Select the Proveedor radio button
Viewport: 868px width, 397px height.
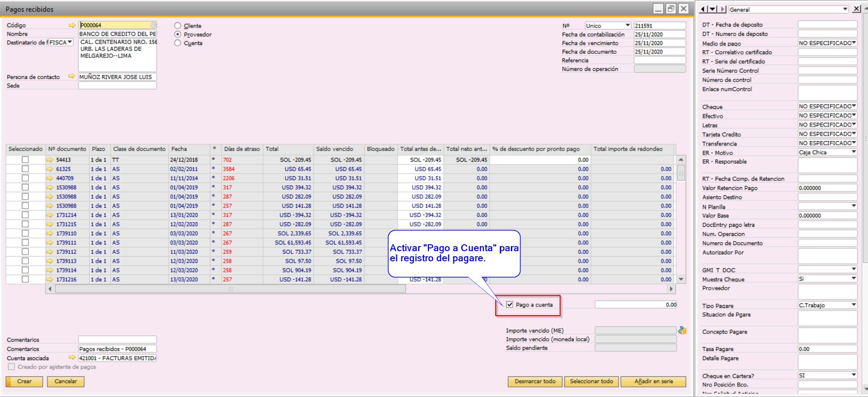point(178,35)
